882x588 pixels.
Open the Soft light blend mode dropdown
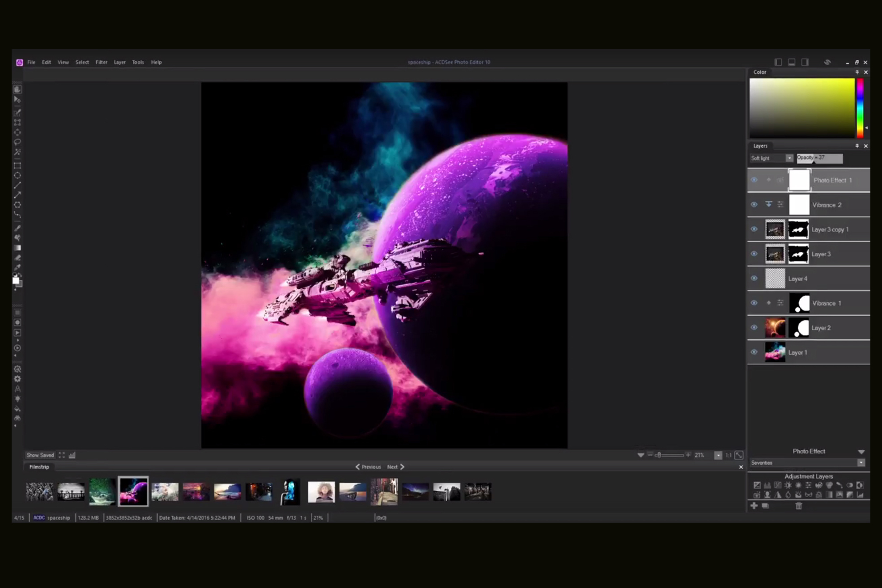771,158
